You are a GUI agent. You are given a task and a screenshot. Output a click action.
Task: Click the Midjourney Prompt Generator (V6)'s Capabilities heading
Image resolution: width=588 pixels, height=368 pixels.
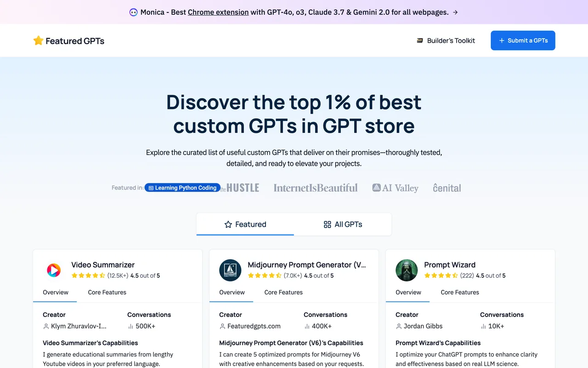[x=291, y=343]
